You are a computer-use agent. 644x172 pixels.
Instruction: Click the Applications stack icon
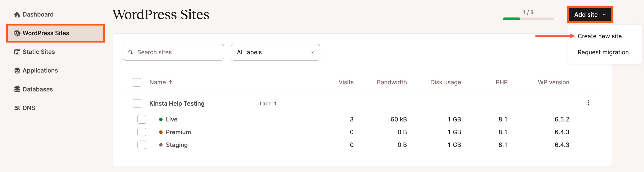(17, 71)
